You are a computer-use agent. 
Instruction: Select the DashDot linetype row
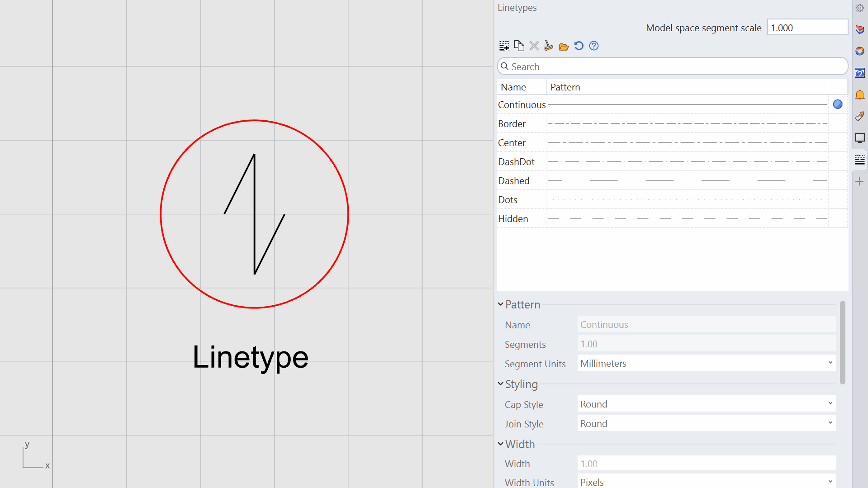click(x=672, y=161)
